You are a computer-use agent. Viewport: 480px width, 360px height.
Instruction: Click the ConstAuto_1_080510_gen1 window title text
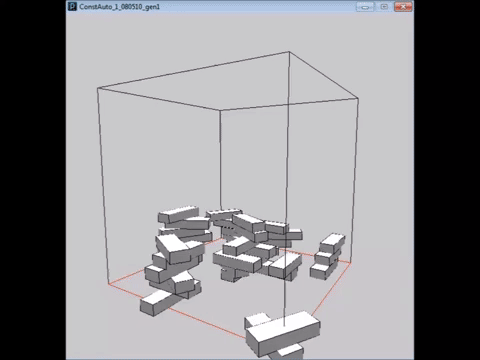119,7
